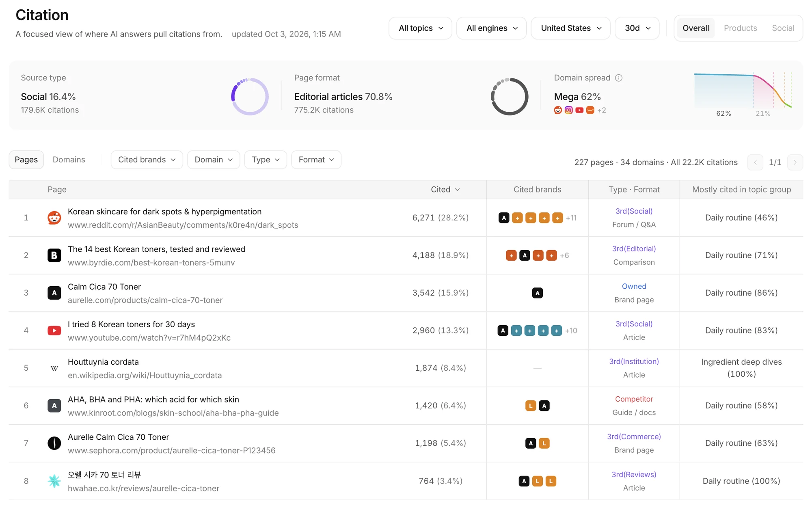This screenshot has height=510, width=812.
Task: Click the +11 brands badge in row 1
Action: click(571, 218)
